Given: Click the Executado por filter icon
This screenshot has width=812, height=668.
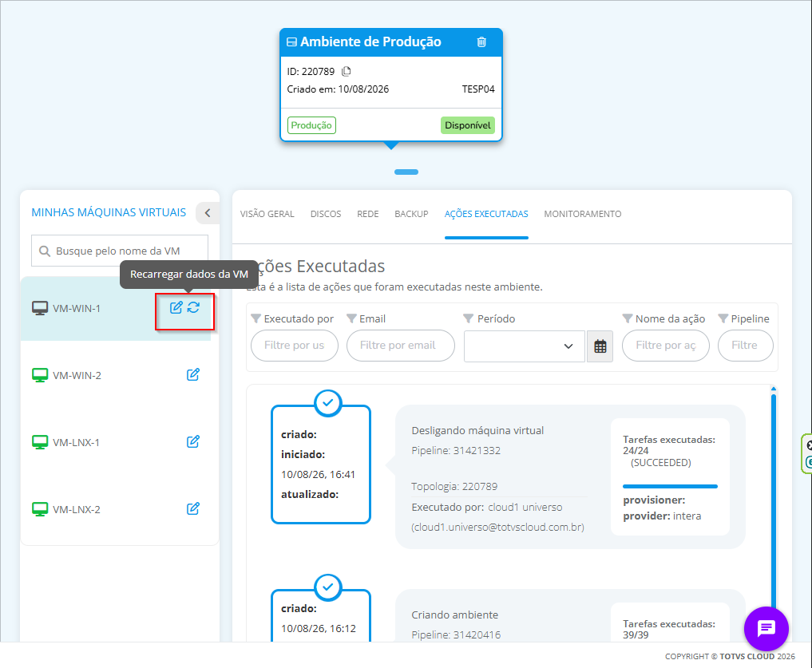Looking at the screenshot, I should click(255, 318).
